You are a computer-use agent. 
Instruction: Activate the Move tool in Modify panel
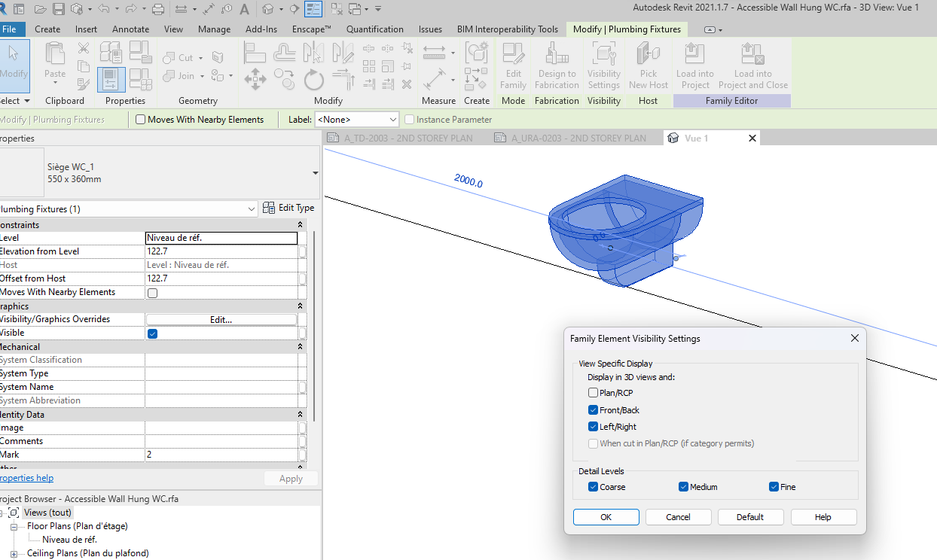(x=255, y=79)
